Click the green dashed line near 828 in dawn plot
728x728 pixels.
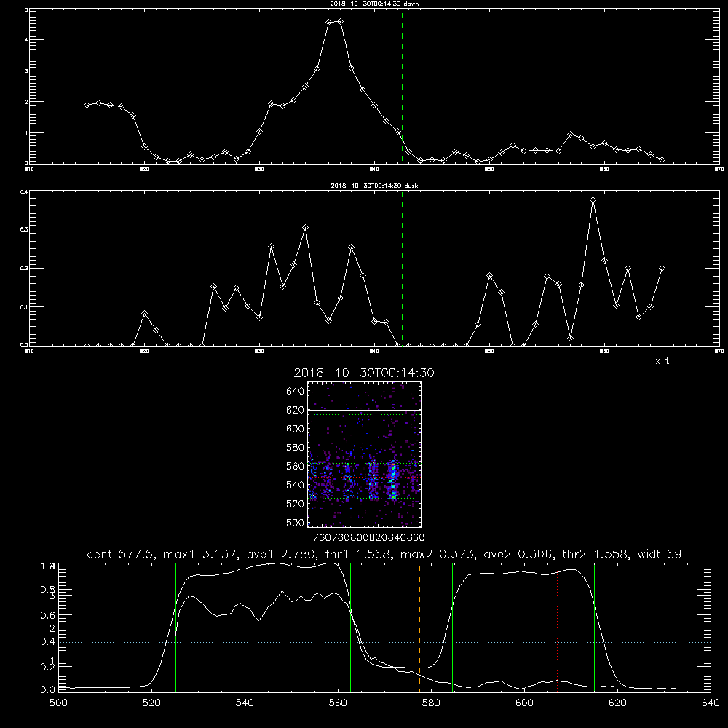pos(232,86)
